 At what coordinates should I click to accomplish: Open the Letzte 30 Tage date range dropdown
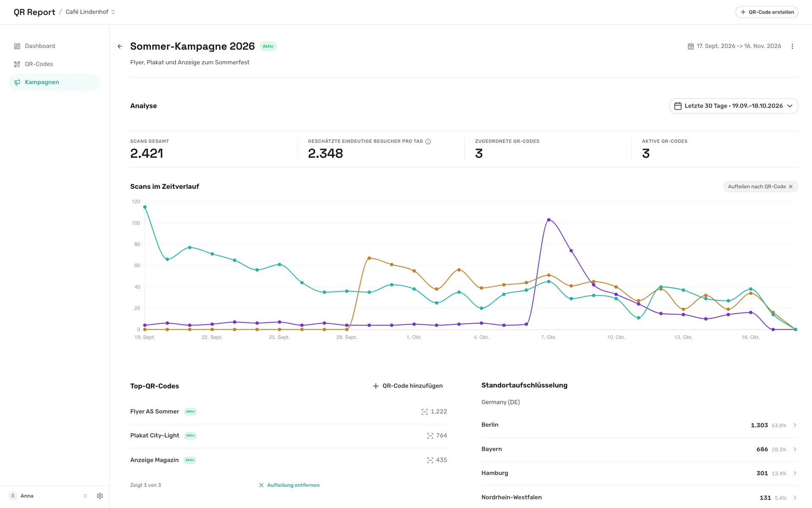coord(733,106)
